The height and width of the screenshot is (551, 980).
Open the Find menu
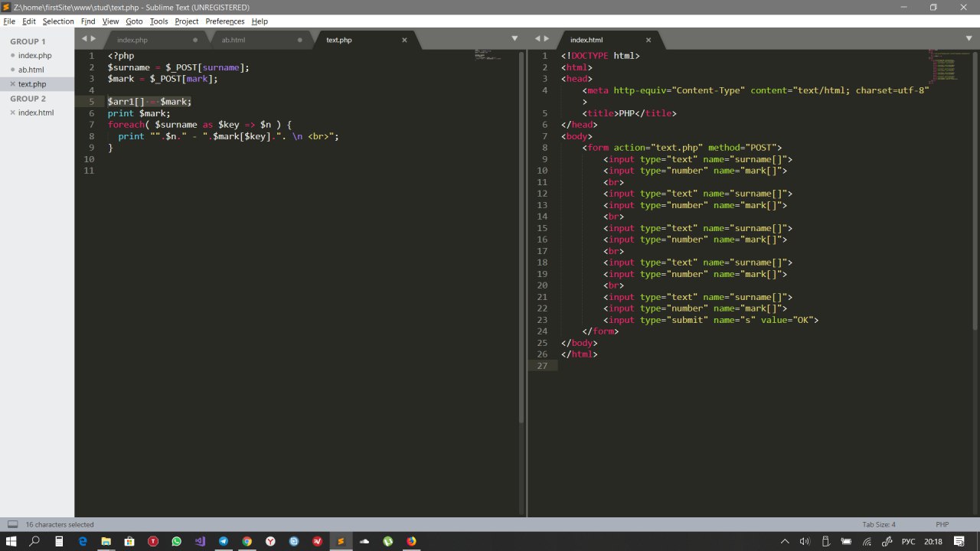tap(88, 21)
